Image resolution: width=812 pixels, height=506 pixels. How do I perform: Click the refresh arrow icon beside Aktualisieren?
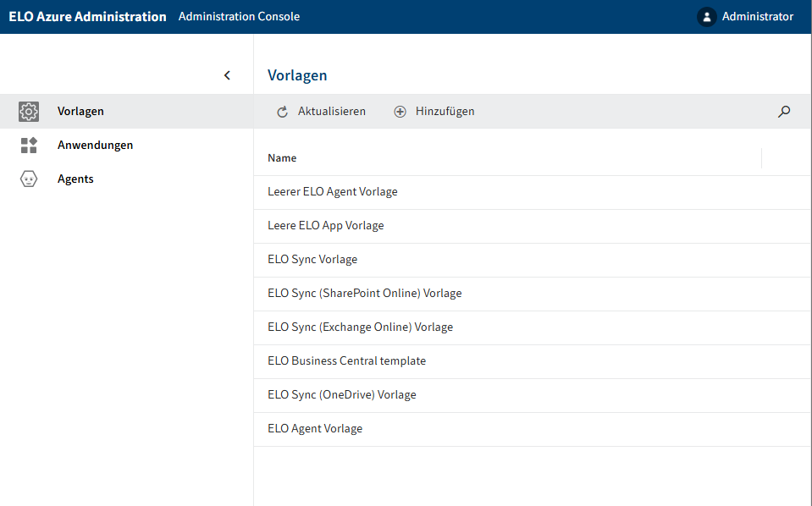point(282,112)
